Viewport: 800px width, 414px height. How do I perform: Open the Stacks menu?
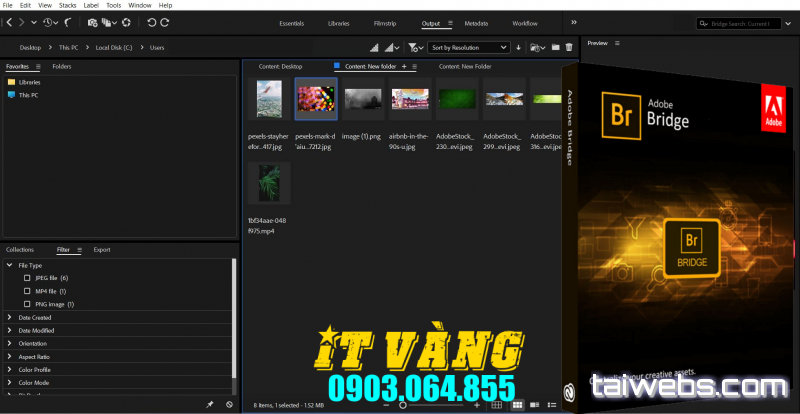[67, 5]
